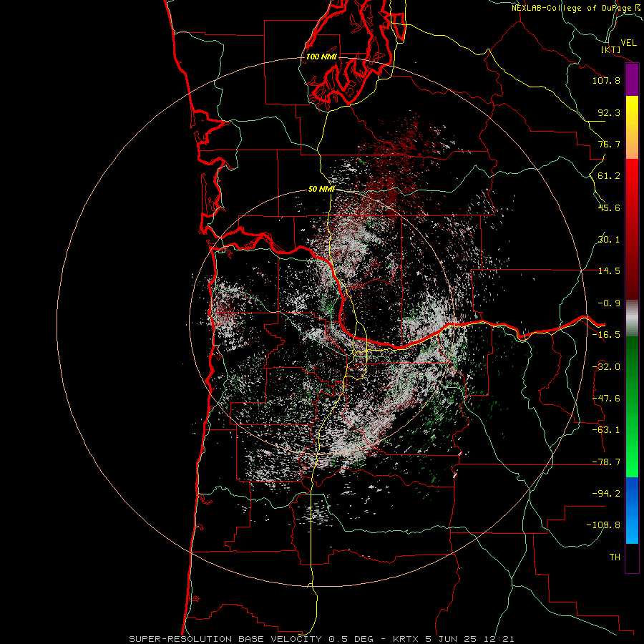This screenshot has height=644, width=644.
Task: Click the Super-Resolution Base Velocity caption text
Action: [x=321, y=639]
